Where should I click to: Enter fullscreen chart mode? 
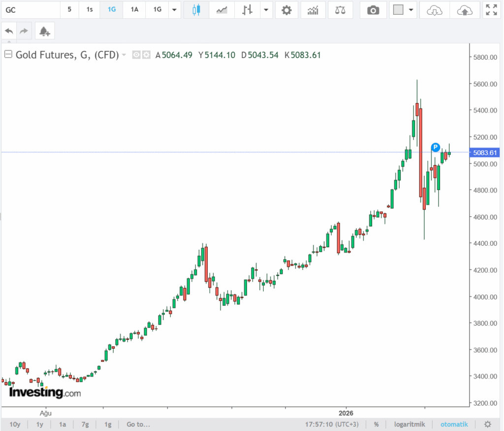tap(491, 9)
